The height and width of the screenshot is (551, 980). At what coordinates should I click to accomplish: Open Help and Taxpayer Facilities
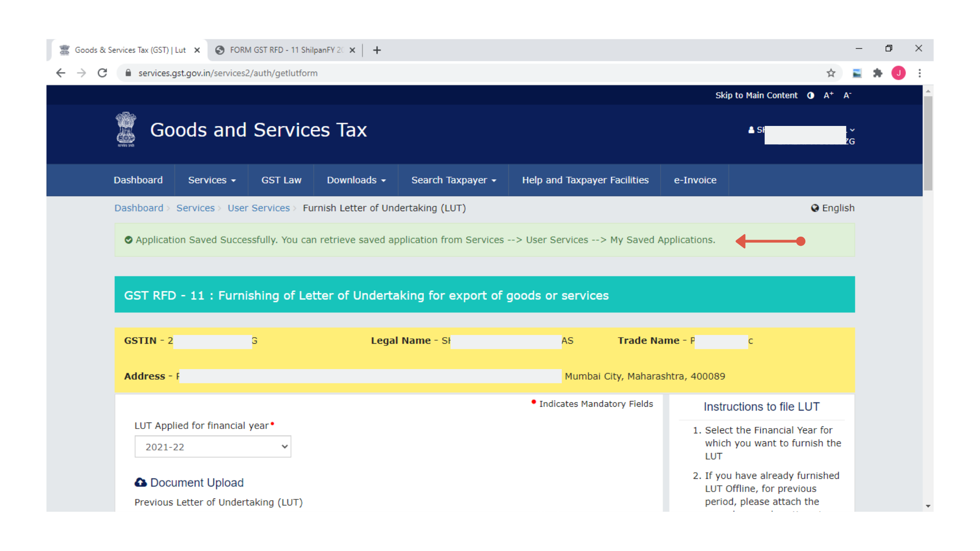point(585,180)
